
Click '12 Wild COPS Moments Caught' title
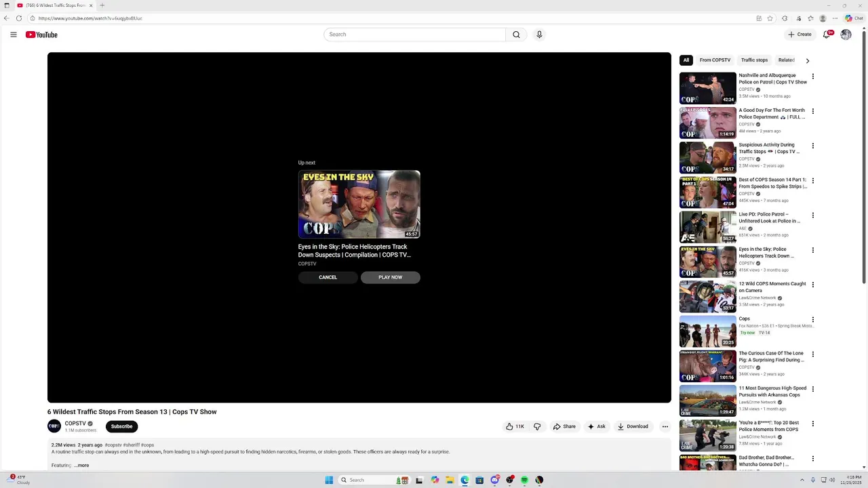(x=772, y=287)
